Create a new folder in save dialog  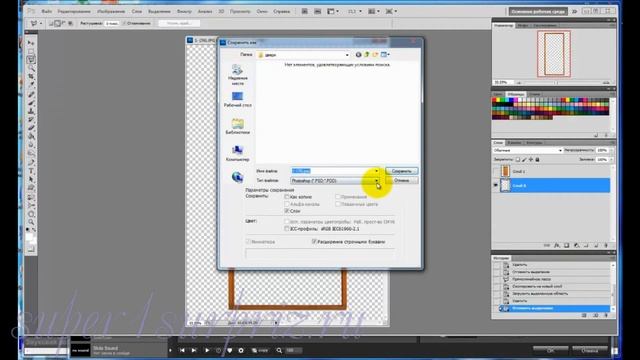click(x=375, y=55)
